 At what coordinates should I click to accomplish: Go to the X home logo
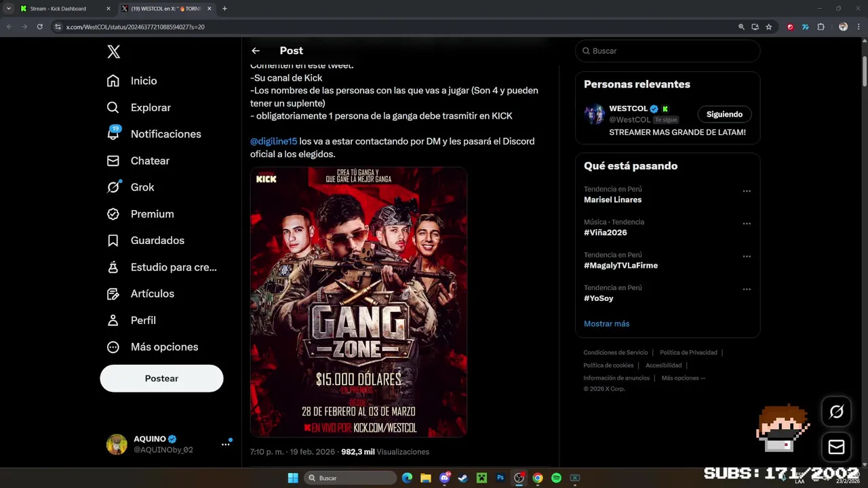point(114,52)
